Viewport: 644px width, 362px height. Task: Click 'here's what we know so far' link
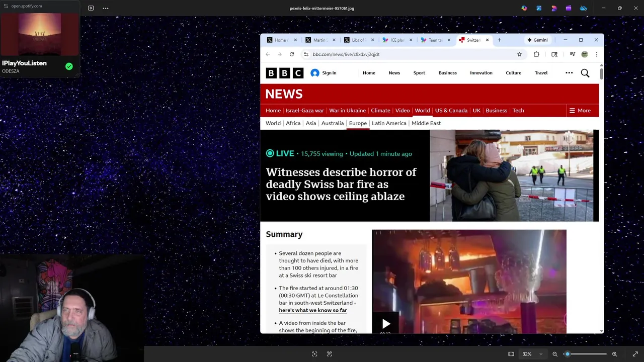[x=313, y=310]
